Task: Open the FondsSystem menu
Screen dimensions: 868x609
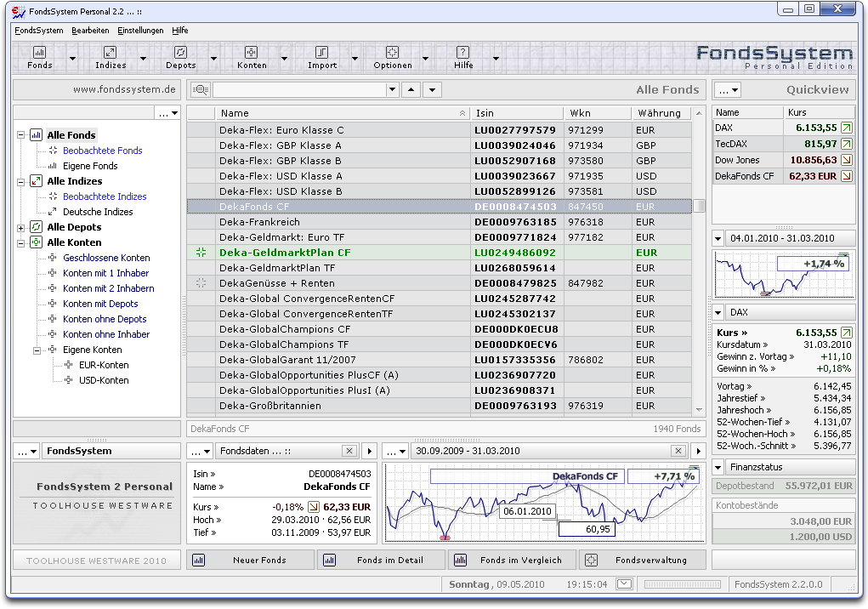Action: click(x=39, y=31)
